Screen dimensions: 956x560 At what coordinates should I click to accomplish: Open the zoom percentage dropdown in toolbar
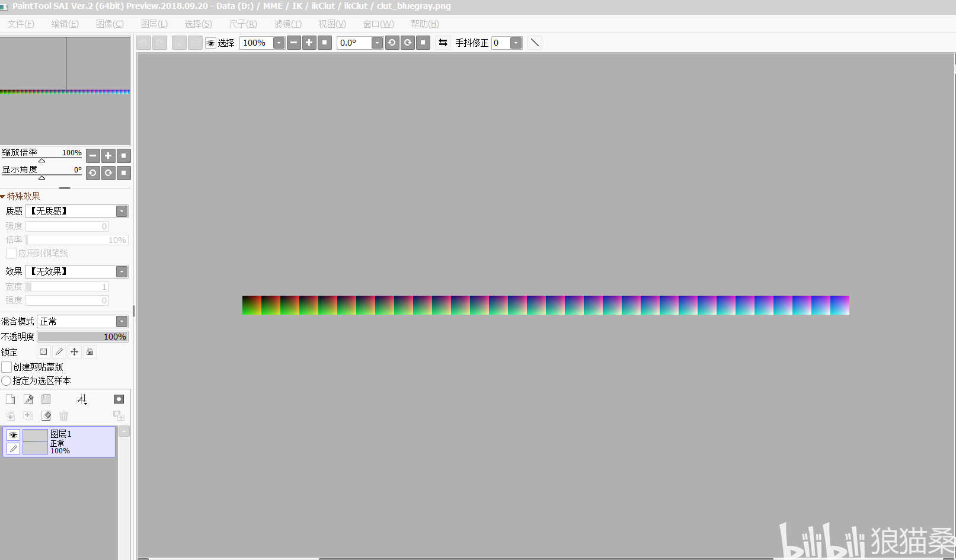[x=279, y=43]
